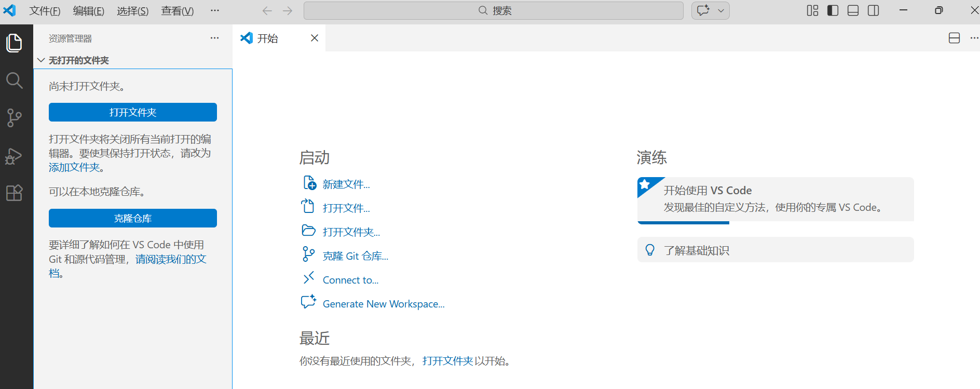Image resolution: width=980 pixels, height=389 pixels.
Task: Click the 打开文件... link
Action: click(346, 208)
